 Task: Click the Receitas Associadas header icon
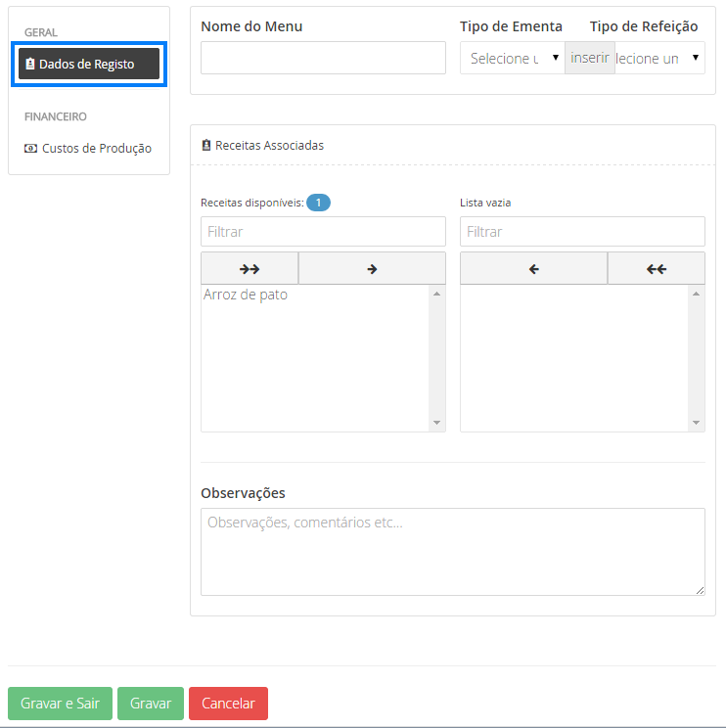click(206, 146)
